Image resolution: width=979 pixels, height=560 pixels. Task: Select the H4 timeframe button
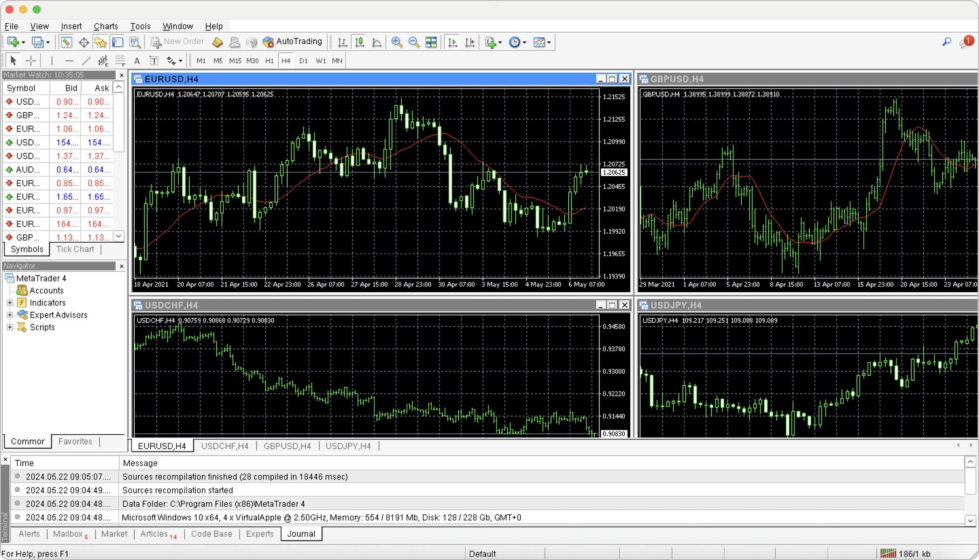point(286,61)
